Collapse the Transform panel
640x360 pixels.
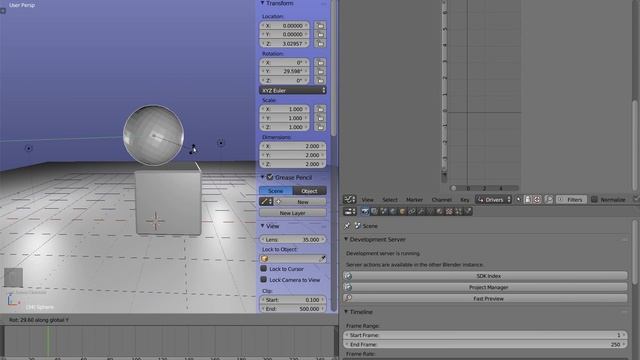pos(262,3)
